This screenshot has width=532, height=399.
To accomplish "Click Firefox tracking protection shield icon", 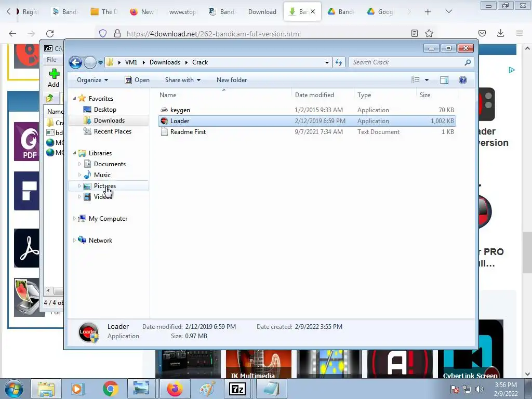I will click(x=103, y=33).
